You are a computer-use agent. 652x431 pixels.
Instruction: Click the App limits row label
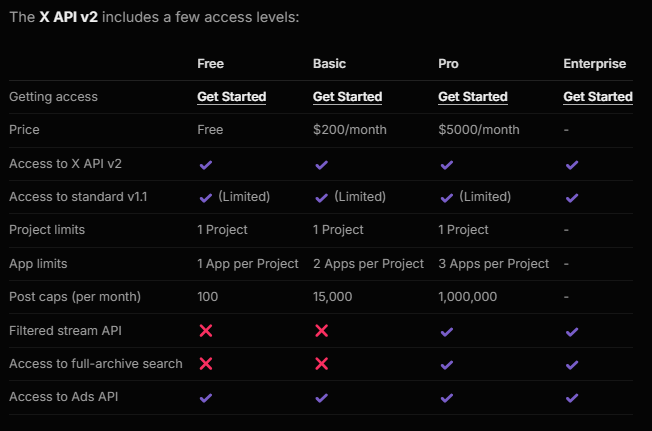tap(38, 264)
